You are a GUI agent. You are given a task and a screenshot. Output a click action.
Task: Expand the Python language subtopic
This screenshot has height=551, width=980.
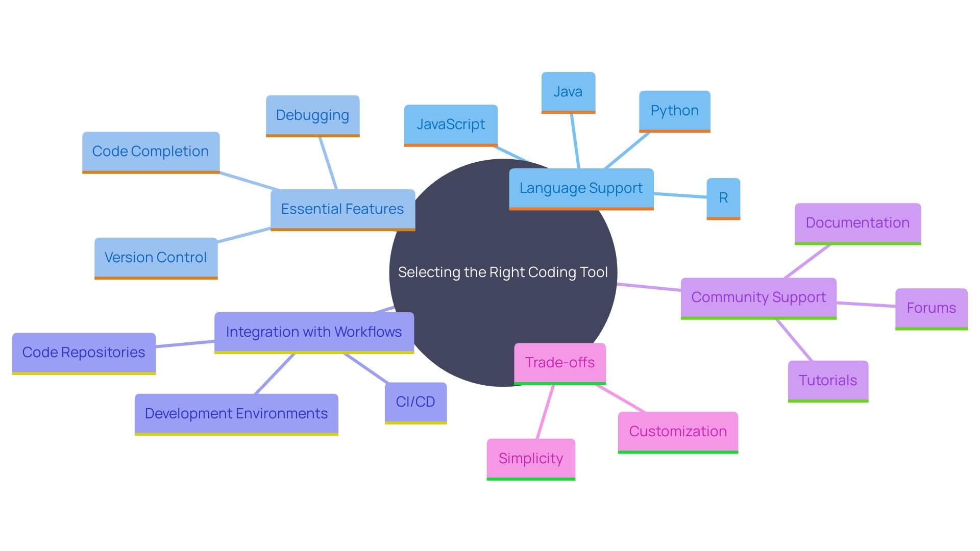coord(673,111)
